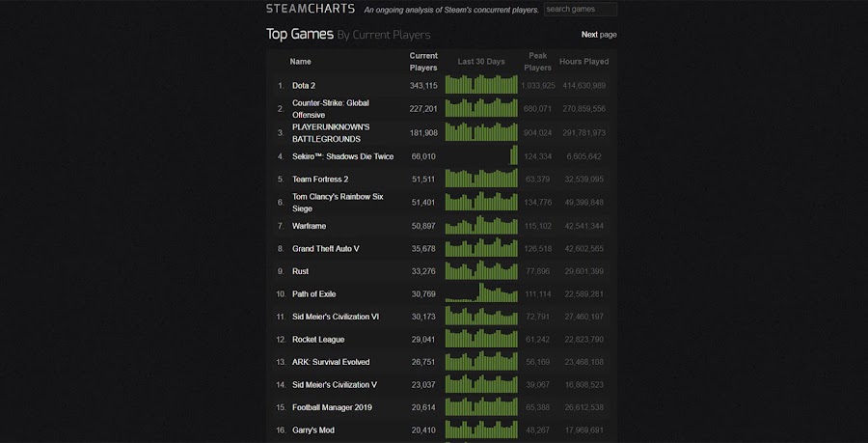Click Football Manager 2019 bar chart

(x=481, y=406)
